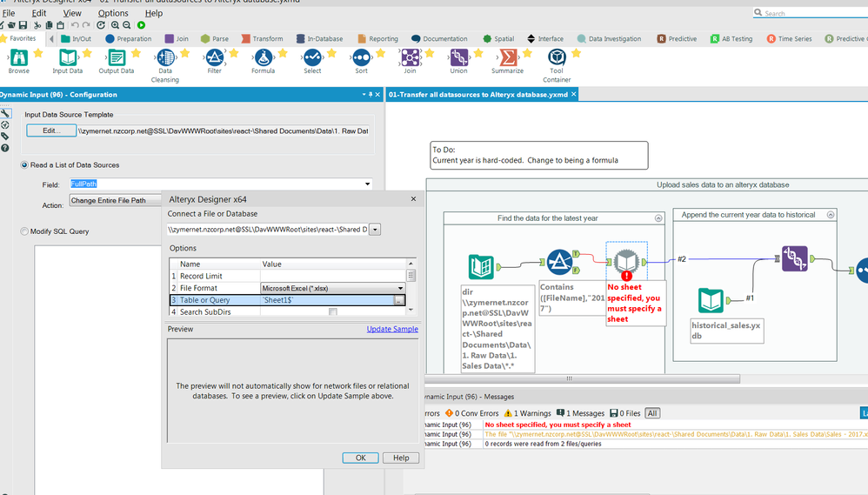Image resolution: width=868 pixels, height=495 pixels.
Task: Open the file path dropdown arrow in dialog
Action: [x=375, y=229]
